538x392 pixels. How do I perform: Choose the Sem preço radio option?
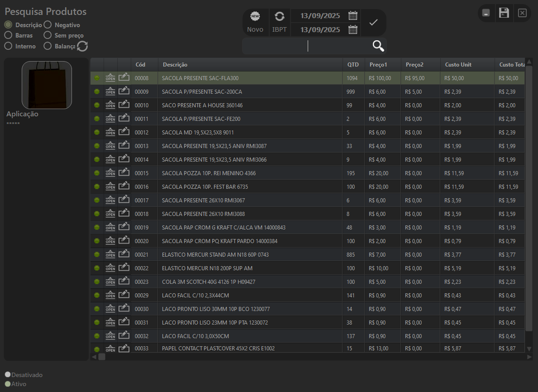[48, 35]
